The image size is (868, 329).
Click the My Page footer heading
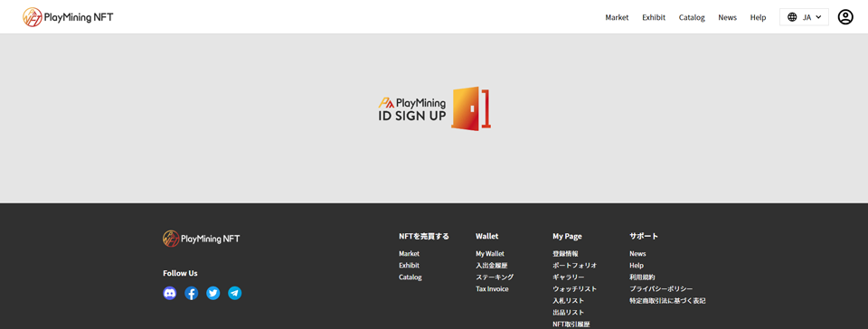[568, 236]
